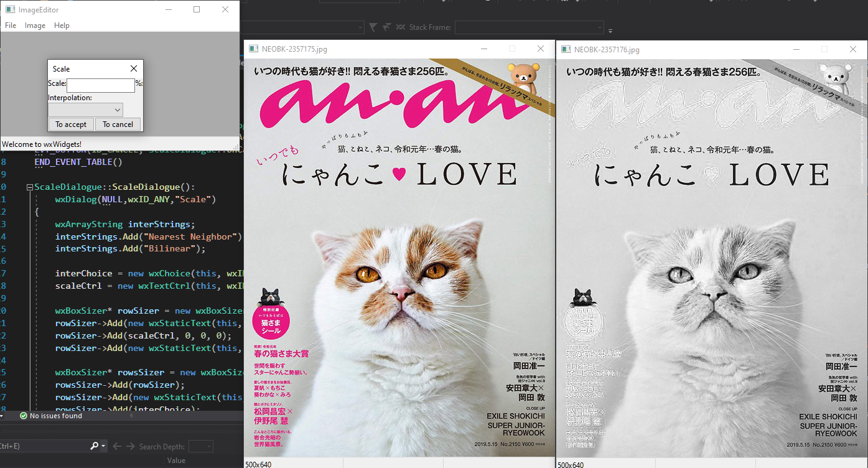868x468 pixels.
Task: Open the Image menu
Action: (35, 26)
